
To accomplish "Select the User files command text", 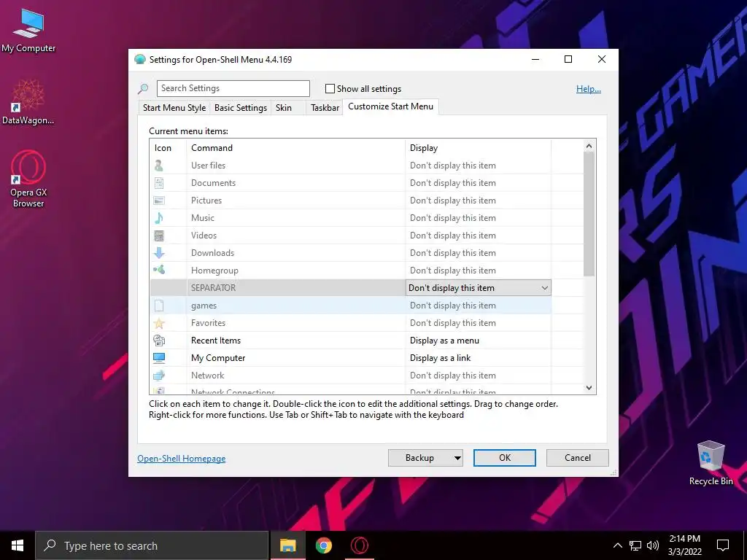I will tap(208, 166).
